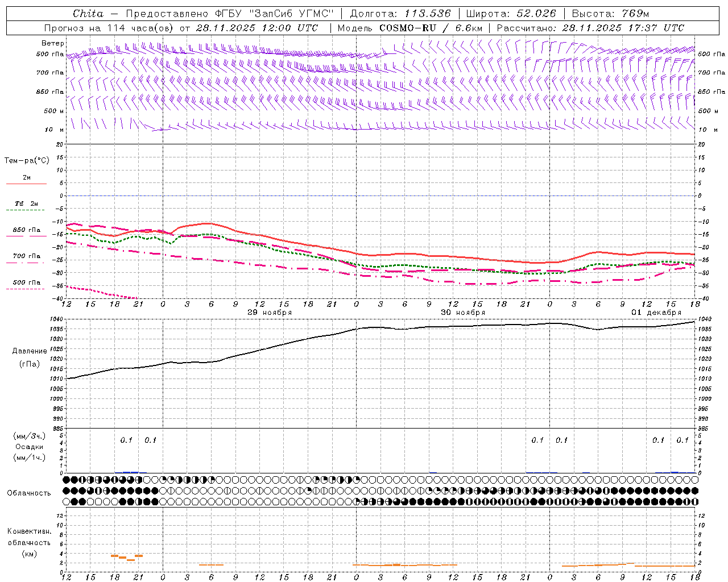Viewport: 728px width, 582px height.
Task: Click the model name "COSMO-RU / 6.6км"
Action: (431, 28)
